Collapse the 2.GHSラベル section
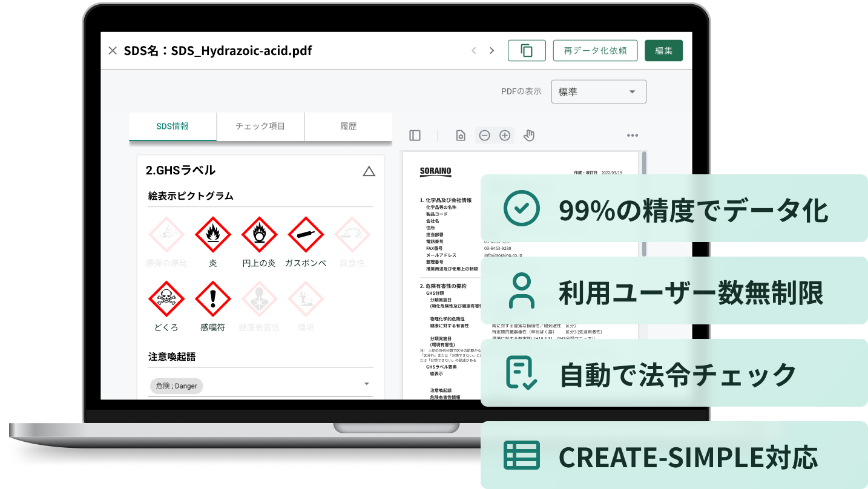The width and height of the screenshot is (868, 489). (x=369, y=171)
